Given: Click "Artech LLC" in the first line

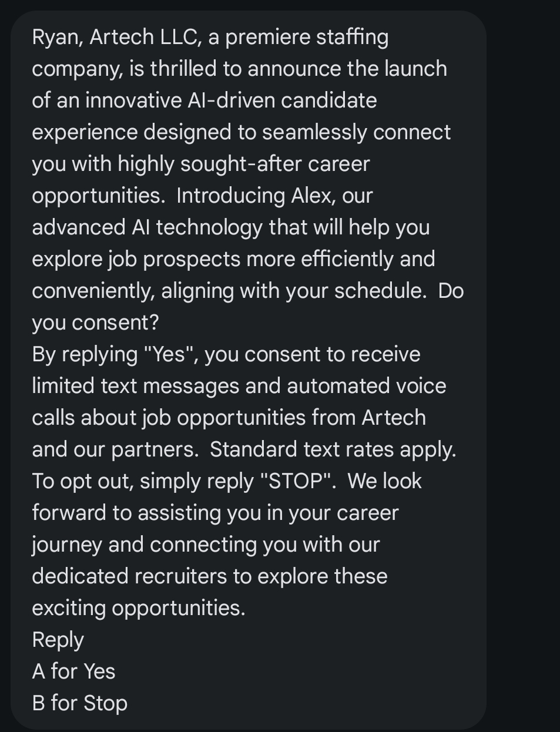Looking at the screenshot, I should 145,37.
